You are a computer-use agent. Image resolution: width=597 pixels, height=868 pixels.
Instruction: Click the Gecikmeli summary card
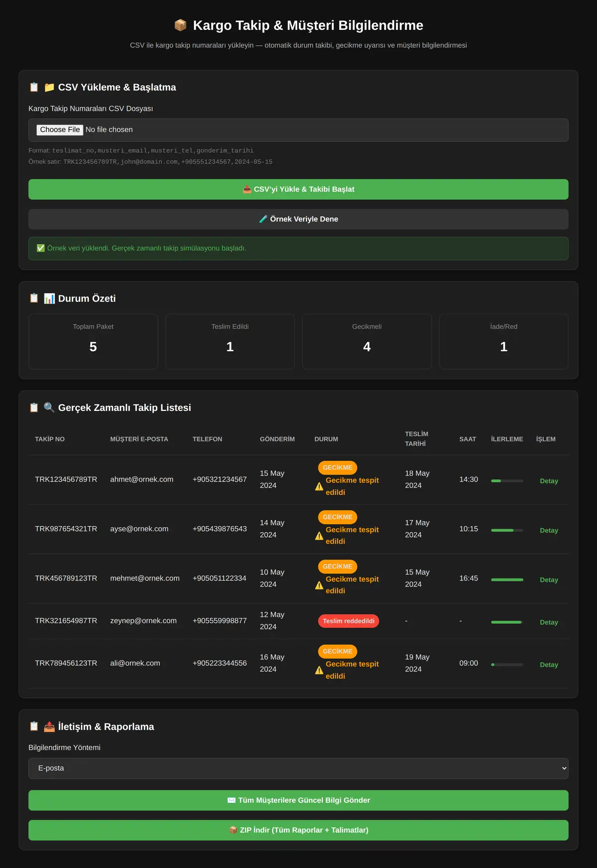[x=367, y=342]
